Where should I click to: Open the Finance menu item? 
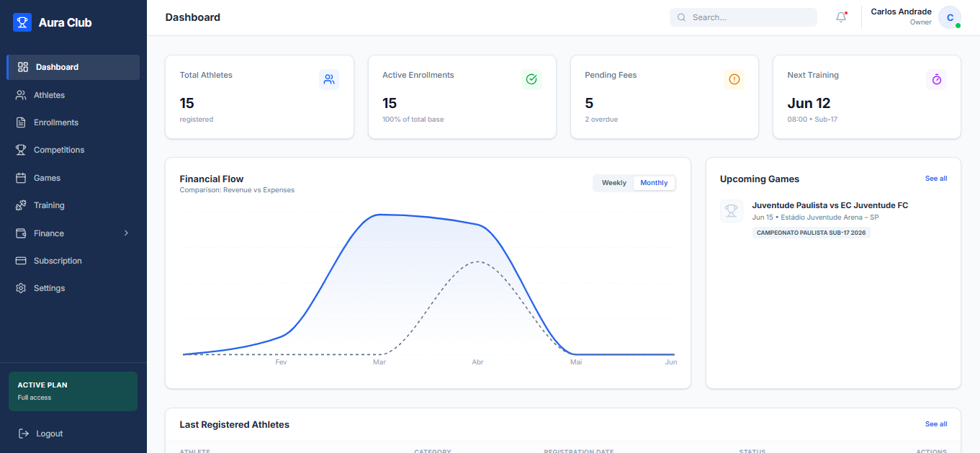[73, 233]
